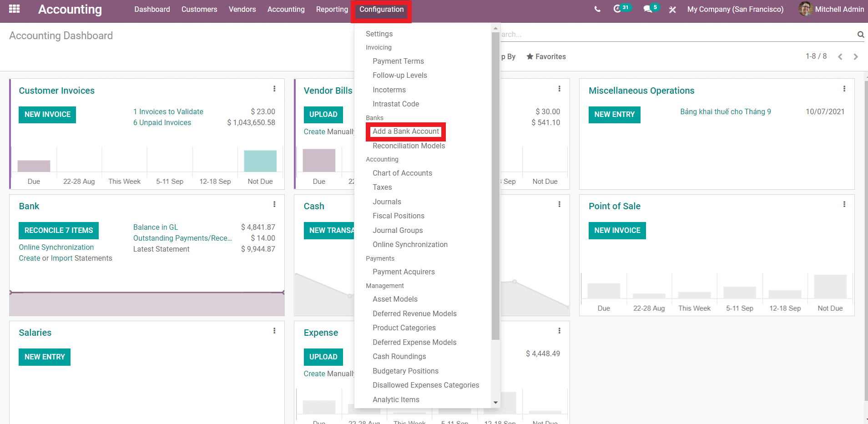The width and height of the screenshot is (868, 424).
Task: Click NEW INVOICE in Point of Sale
Action: tap(617, 231)
